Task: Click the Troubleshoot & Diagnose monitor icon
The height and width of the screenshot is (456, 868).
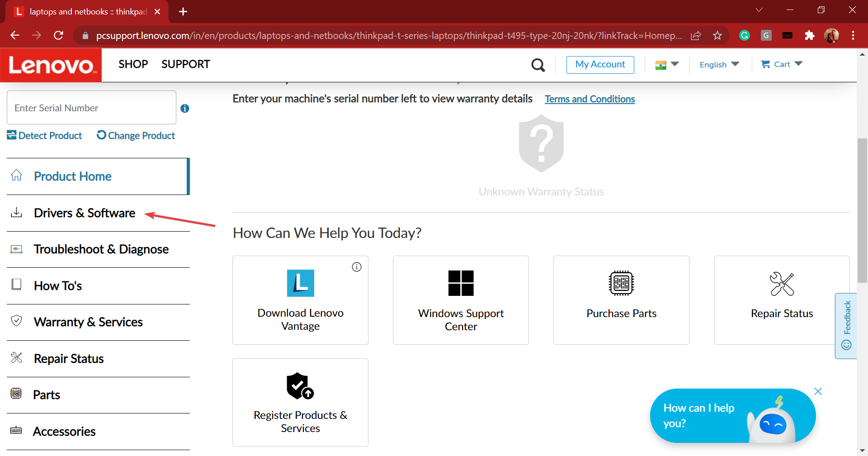Action: click(x=17, y=249)
